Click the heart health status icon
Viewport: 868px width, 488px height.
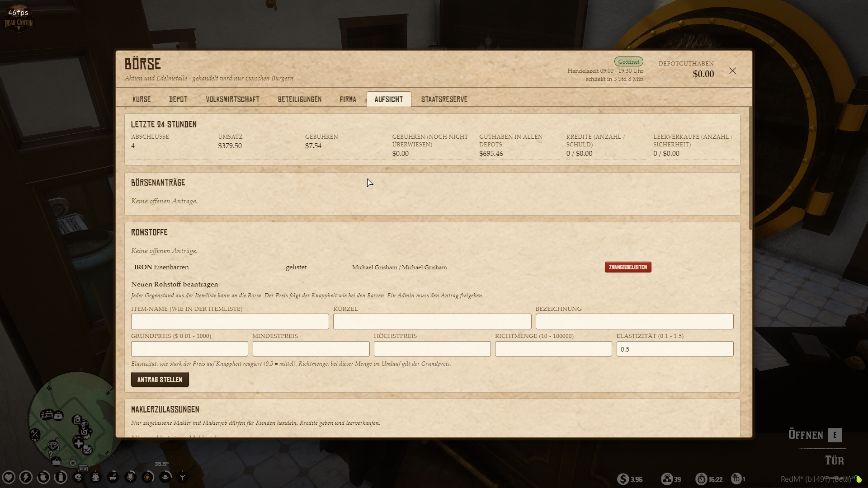point(9,477)
